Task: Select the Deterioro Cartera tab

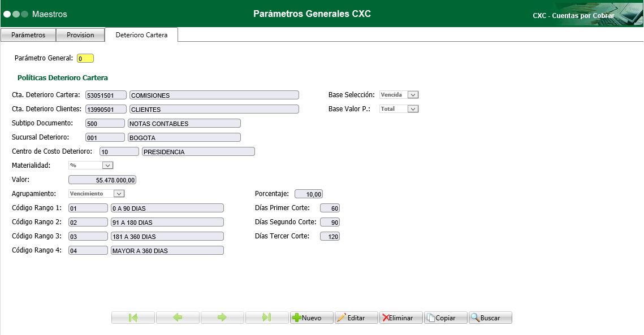Action: click(142, 35)
